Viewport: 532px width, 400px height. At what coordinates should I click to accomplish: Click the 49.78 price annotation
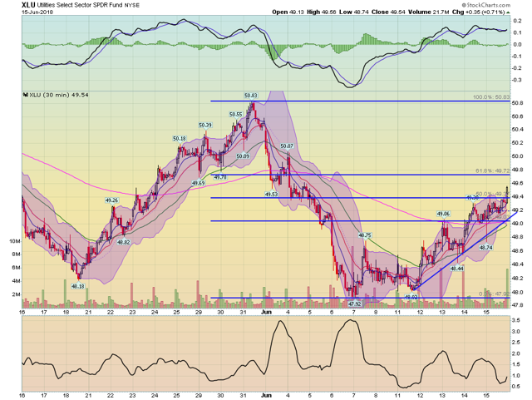pyautogui.click(x=220, y=177)
